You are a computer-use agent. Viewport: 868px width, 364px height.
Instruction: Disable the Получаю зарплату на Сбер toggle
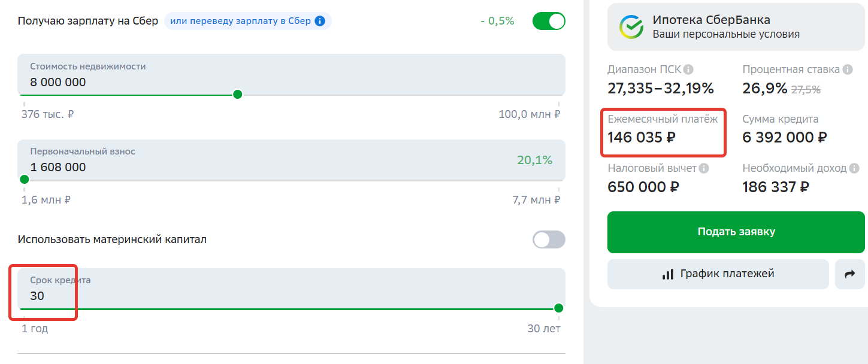(549, 21)
